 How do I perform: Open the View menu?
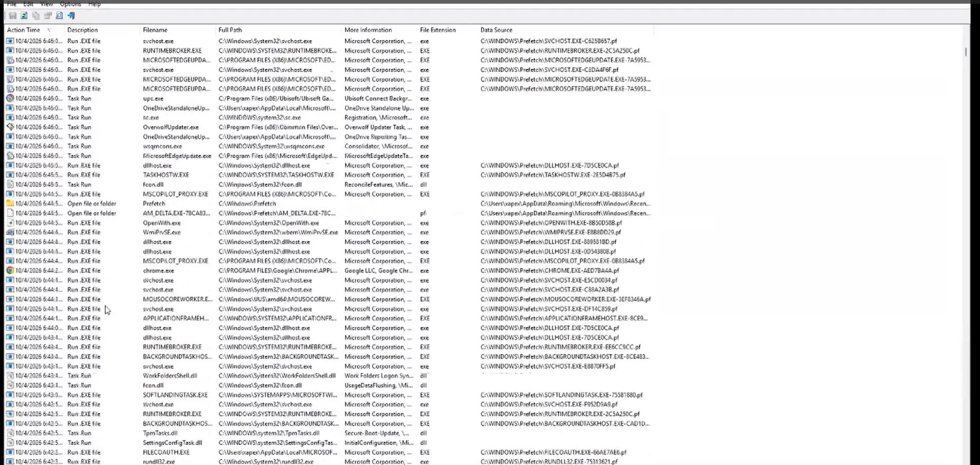[46, 4]
